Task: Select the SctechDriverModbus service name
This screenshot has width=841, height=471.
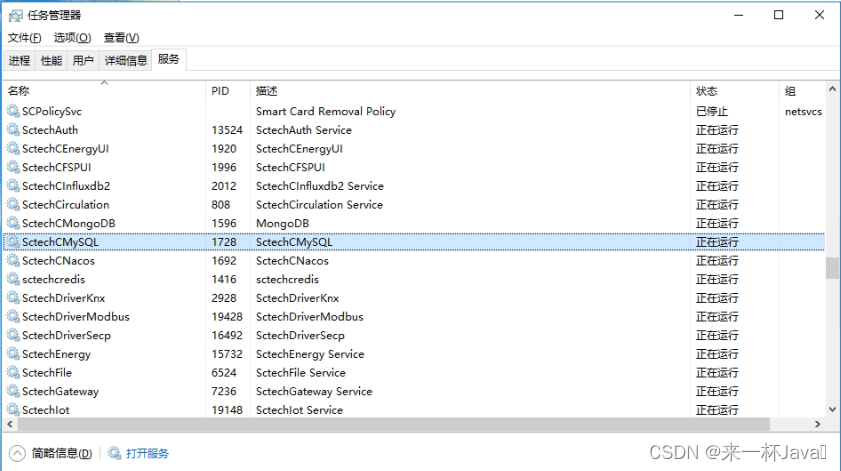Action: [76, 317]
